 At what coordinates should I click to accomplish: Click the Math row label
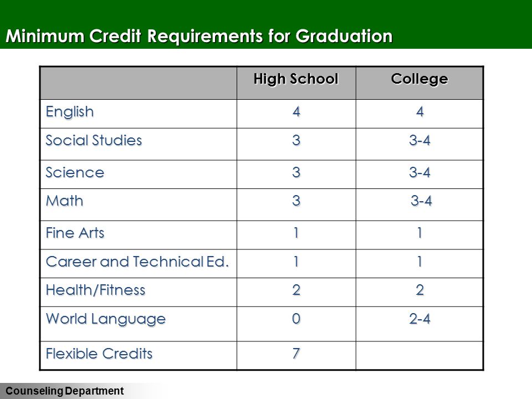(x=64, y=201)
